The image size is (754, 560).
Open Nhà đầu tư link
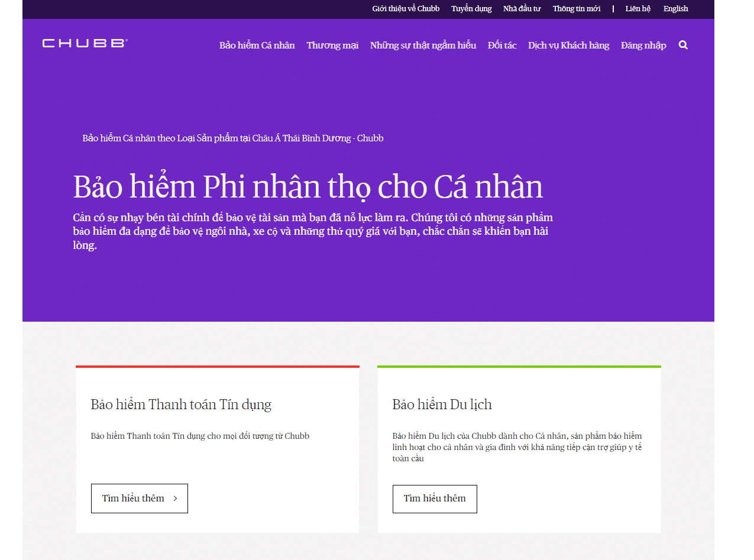pyautogui.click(x=522, y=9)
